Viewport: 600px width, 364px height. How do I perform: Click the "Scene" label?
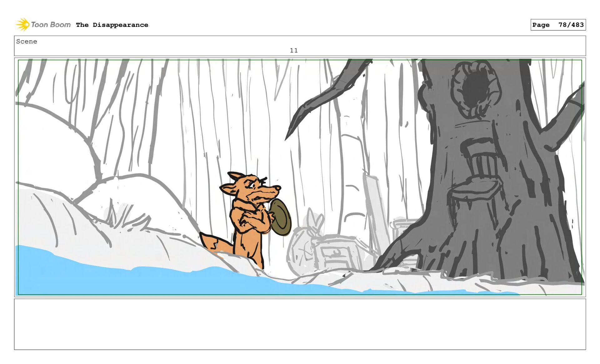pos(27,42)
